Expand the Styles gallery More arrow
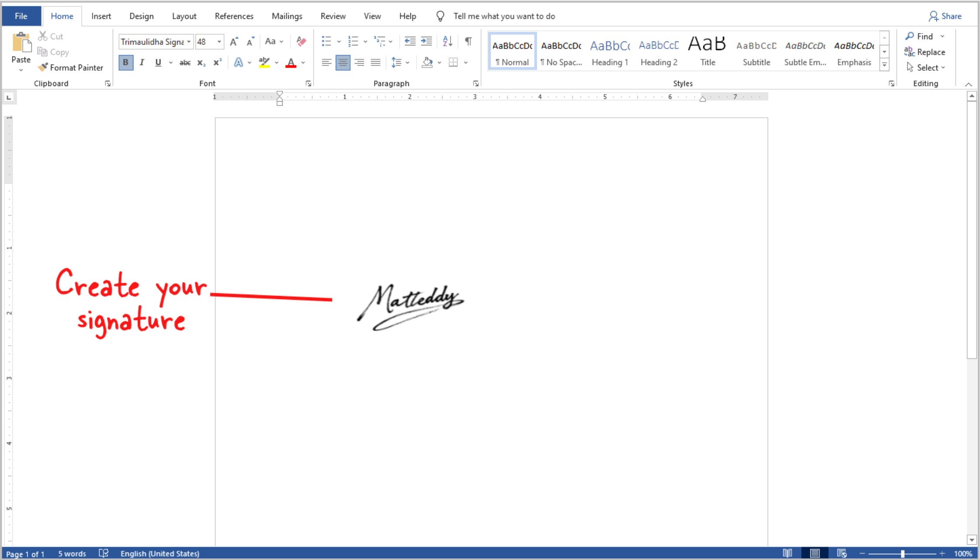This screenshot has height=560, width=980. click(884, 65)
